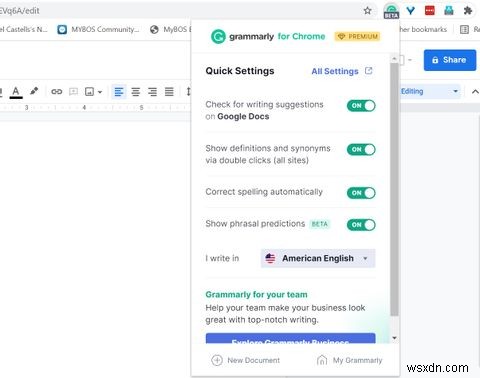Click the reading list icon in bookmarks bar
This screenshot has height=378, width=480.
[x=464, y=30]
